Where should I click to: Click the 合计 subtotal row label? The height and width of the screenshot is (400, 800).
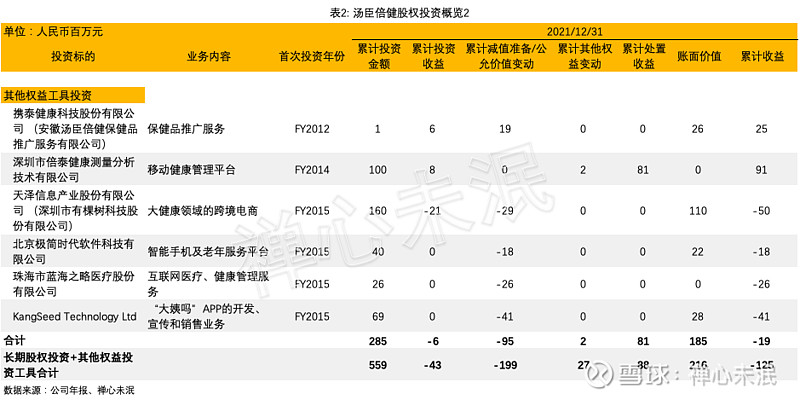coord(14,340)
